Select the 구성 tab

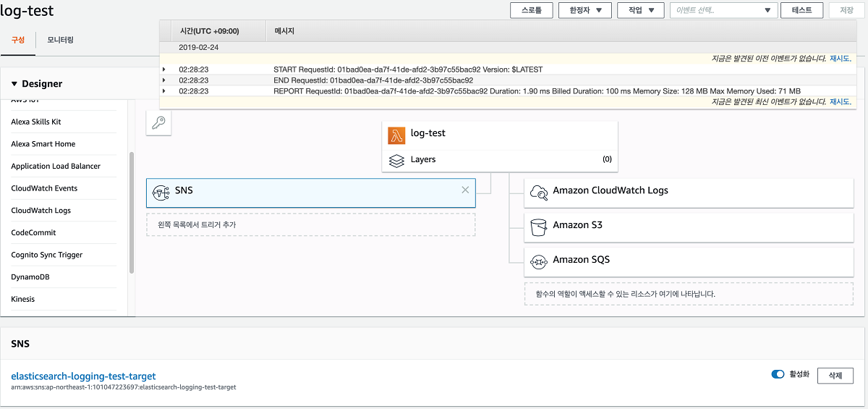(17, 40)
